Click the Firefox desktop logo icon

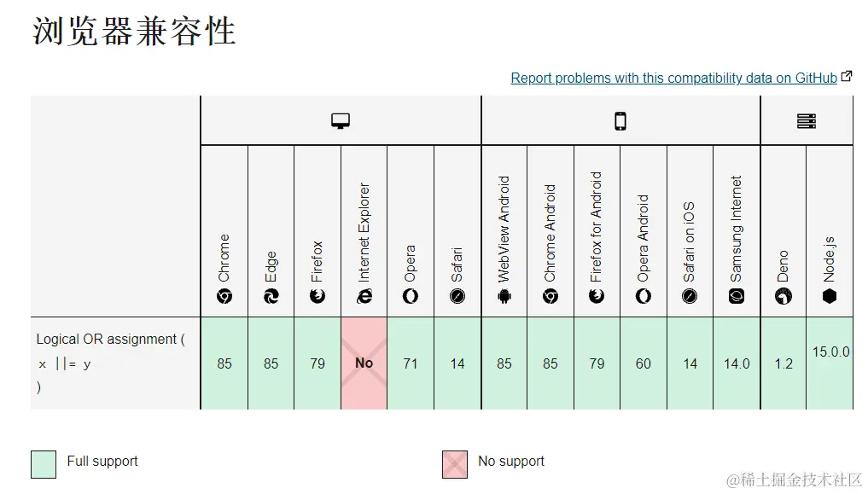click(x=317, y=296)
